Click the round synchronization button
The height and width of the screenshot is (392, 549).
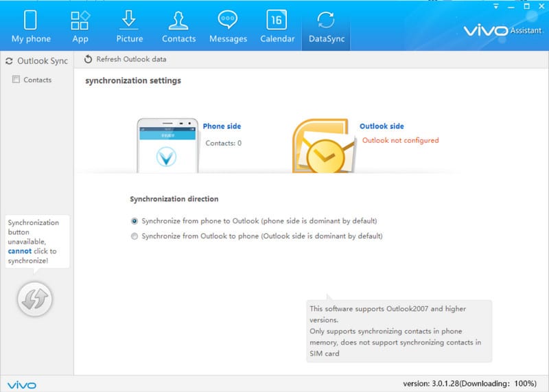pos(35,299)
